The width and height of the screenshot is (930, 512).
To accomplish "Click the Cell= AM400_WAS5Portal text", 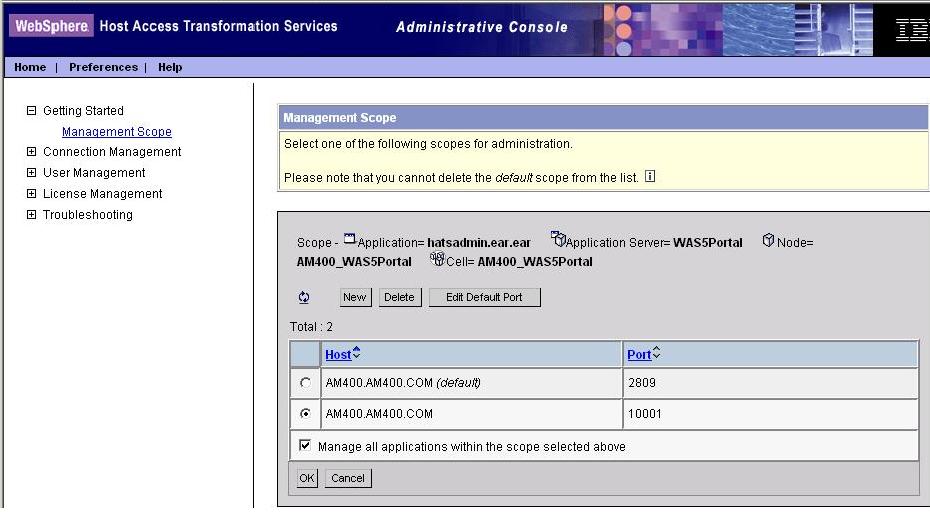I will point(519,262).
